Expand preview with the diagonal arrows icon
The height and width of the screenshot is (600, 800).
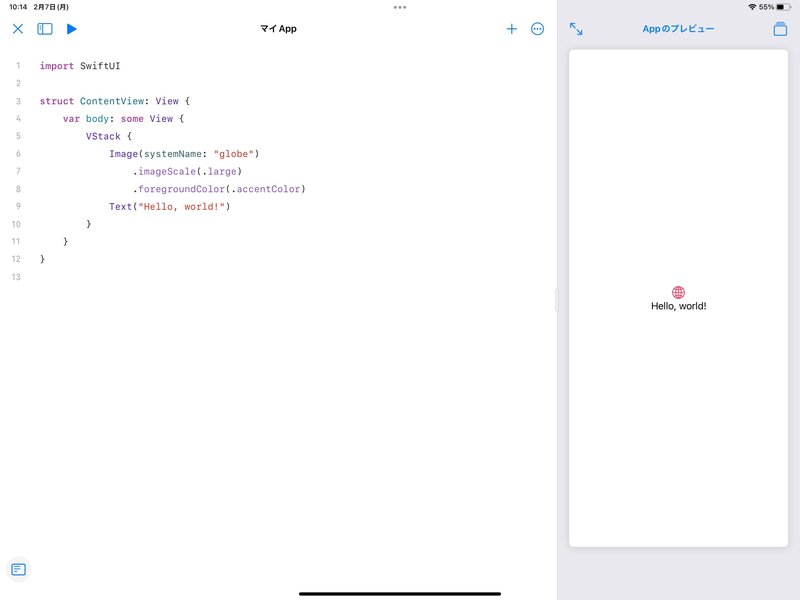point(576,29)
